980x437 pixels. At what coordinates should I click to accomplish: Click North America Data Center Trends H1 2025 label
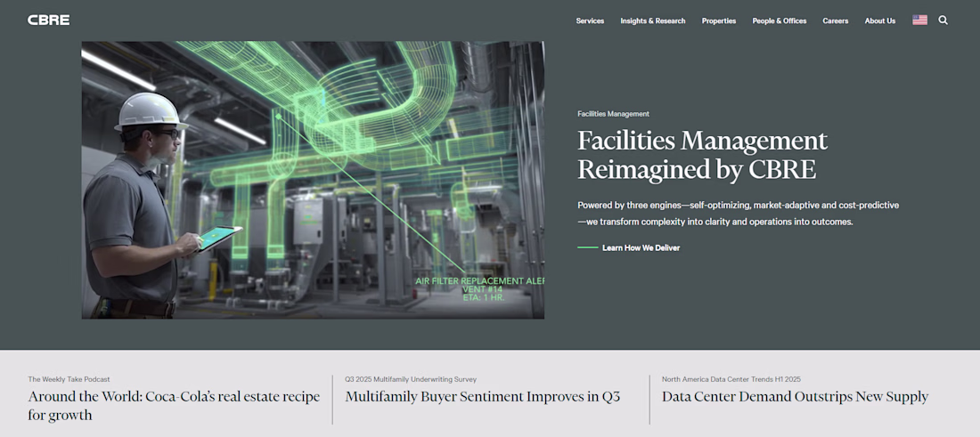point(731,379)
